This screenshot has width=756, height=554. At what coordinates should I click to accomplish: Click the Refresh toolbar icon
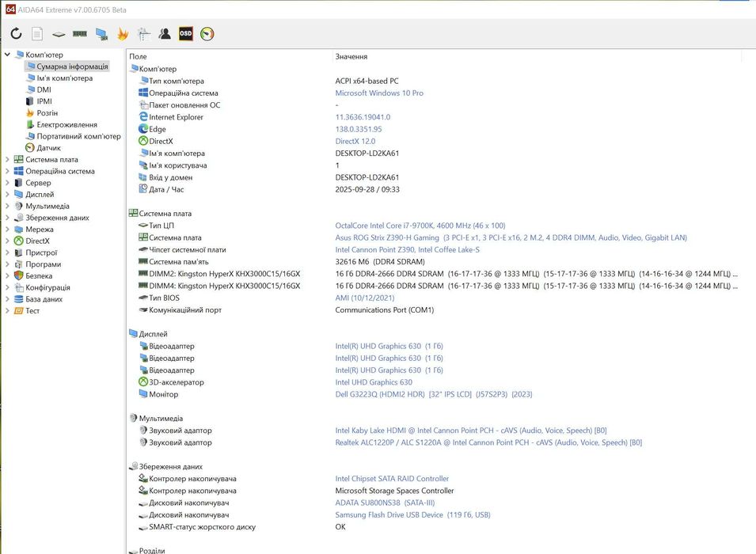[16, 34]
